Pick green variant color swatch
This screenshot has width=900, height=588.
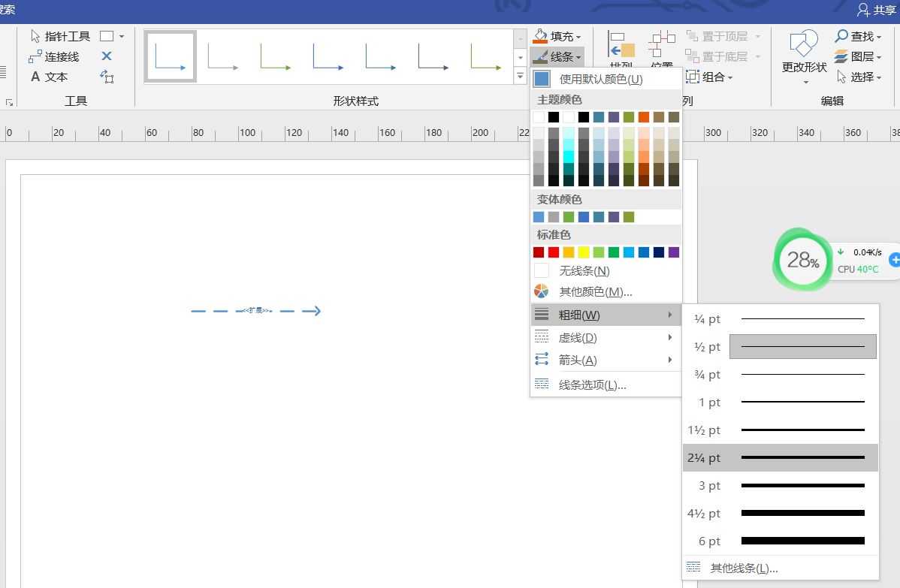569,217
